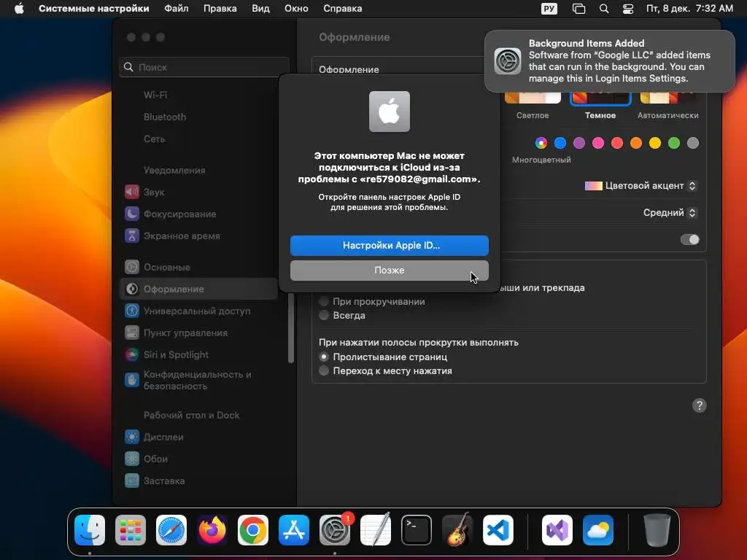Open App Store from the Dock

[294, 530]
